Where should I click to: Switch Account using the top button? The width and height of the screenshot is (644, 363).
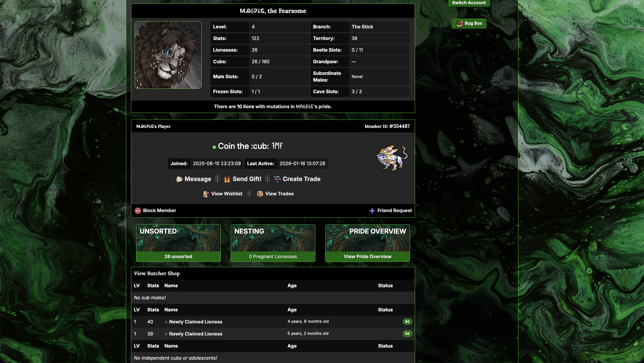coord(469,3)
